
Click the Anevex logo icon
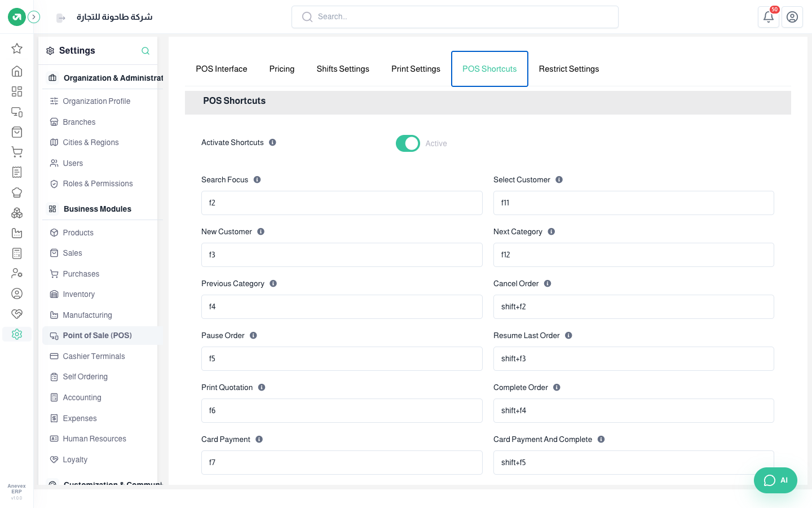point(17,17)
